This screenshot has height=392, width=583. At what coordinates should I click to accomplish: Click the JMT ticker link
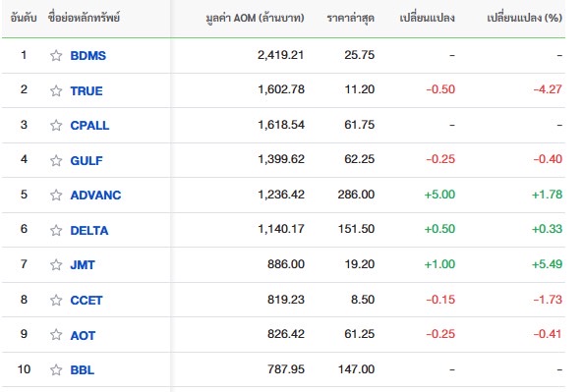pos(83,265)
